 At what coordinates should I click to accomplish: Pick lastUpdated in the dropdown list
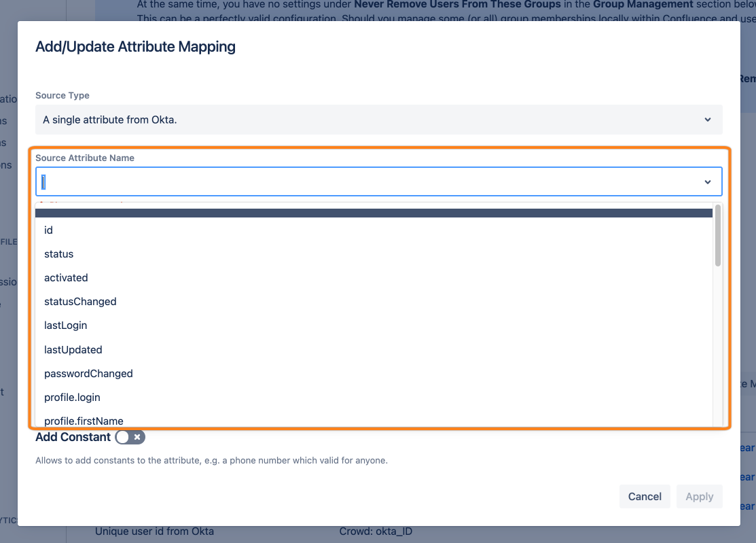pyautogui.click(x=73, y=350)
